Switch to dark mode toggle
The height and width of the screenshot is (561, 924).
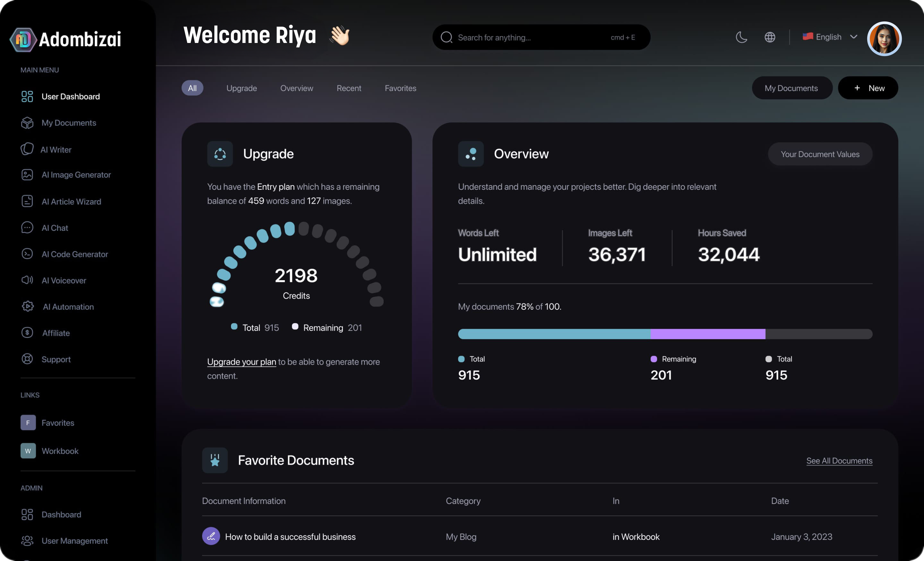(x=741, y=36)
